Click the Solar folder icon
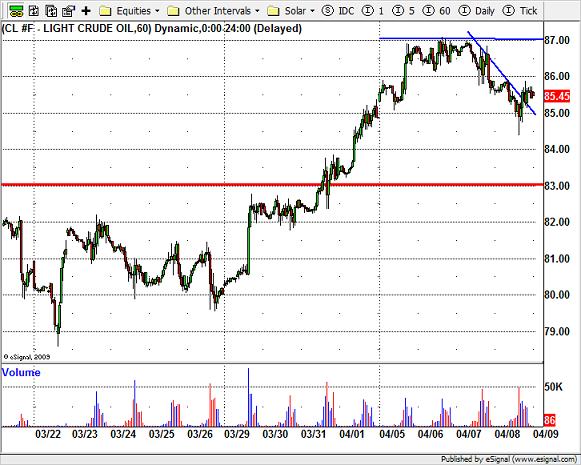581x465 pixels. (273, 11)
